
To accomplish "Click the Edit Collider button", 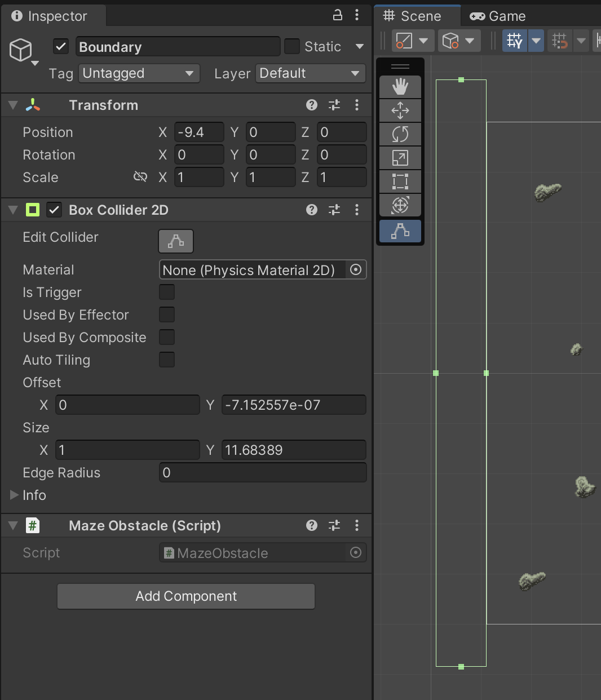I will (176, 241).
